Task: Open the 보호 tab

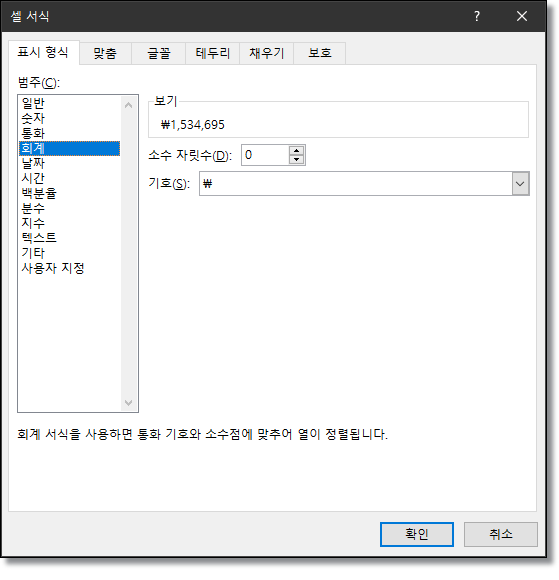Action: coord(320,53)
